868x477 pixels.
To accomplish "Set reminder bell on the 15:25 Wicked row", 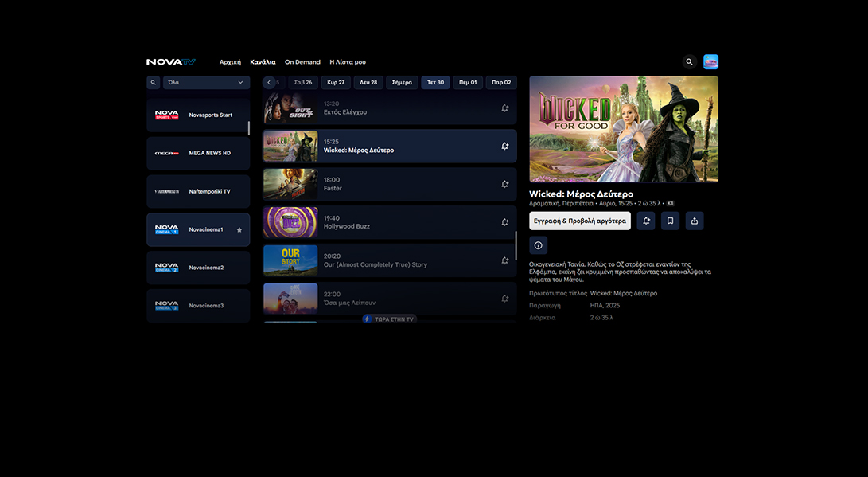I will [x=505, y=147].
